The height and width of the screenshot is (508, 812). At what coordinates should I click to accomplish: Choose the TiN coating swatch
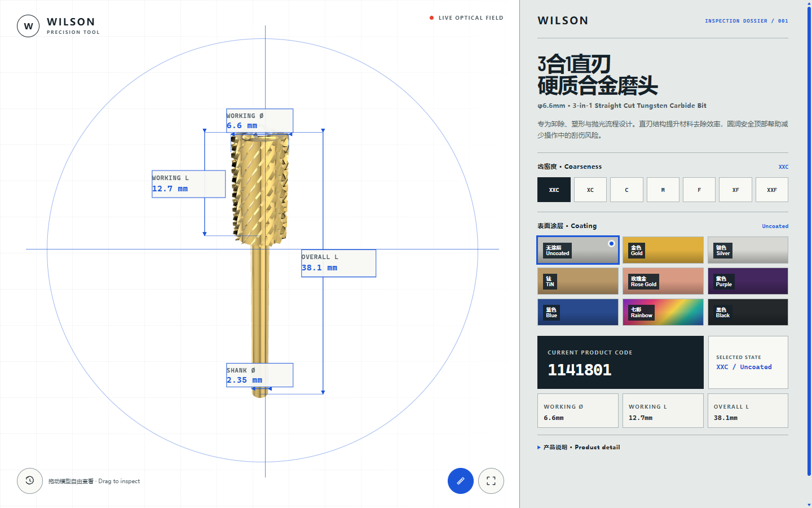(578, 281)
